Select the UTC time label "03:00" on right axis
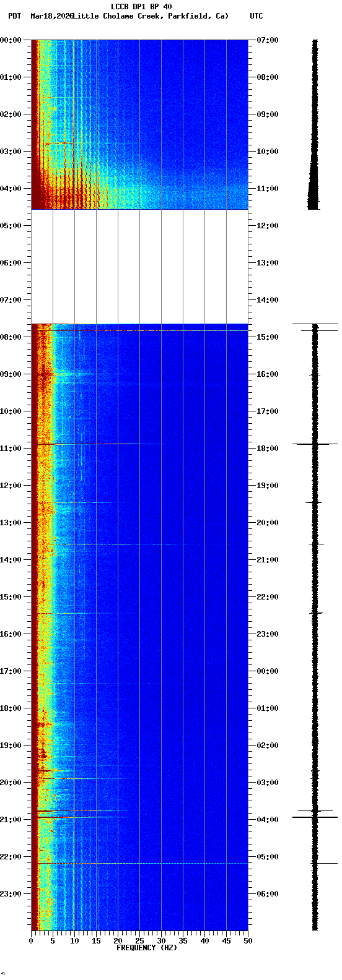 268,783
